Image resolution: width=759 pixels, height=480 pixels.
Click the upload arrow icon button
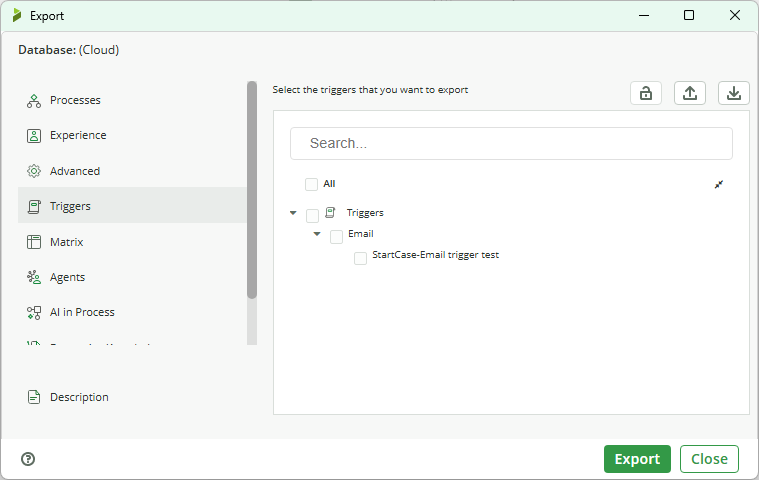click(x=690, y=93)
